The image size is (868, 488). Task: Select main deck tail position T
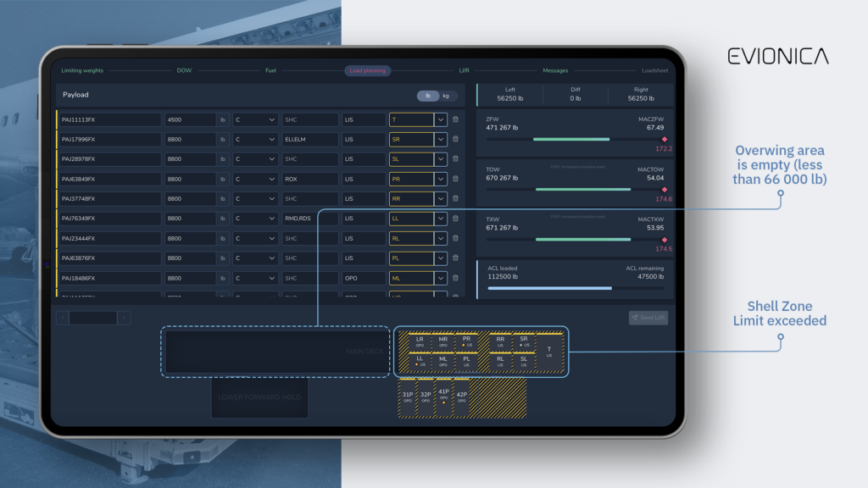coord(548,351)
